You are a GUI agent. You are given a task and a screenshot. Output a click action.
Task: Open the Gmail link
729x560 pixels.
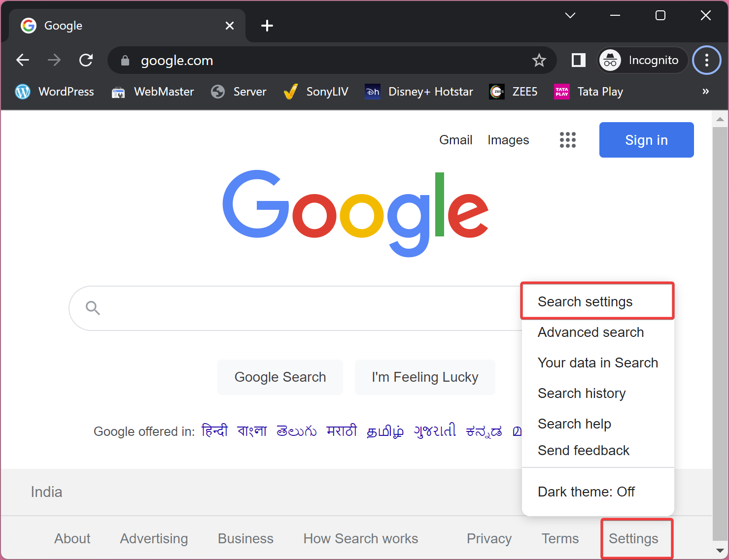pos(455,140)
